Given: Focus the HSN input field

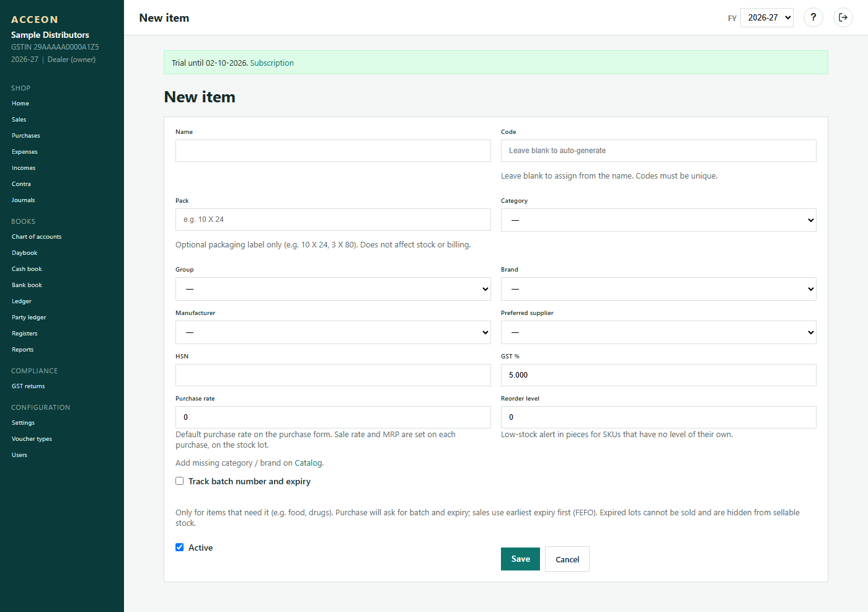Looking at the screenshot, I should pyautogui.click(x=333, y=375).
